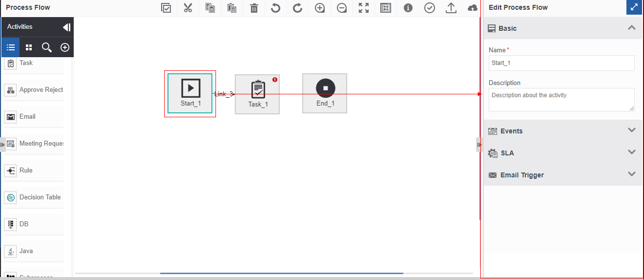Click the upload arrow icon
This screenshot has width=644, height=280.
(451, 8)
